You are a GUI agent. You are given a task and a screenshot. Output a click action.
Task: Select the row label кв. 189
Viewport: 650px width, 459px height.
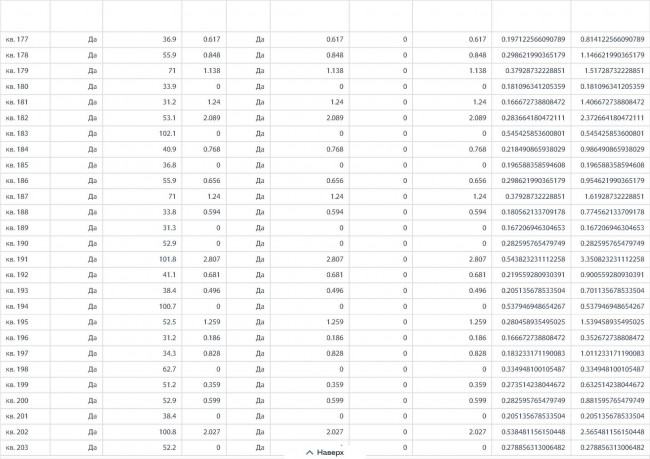pyautogui.click(x=17, y=228)
